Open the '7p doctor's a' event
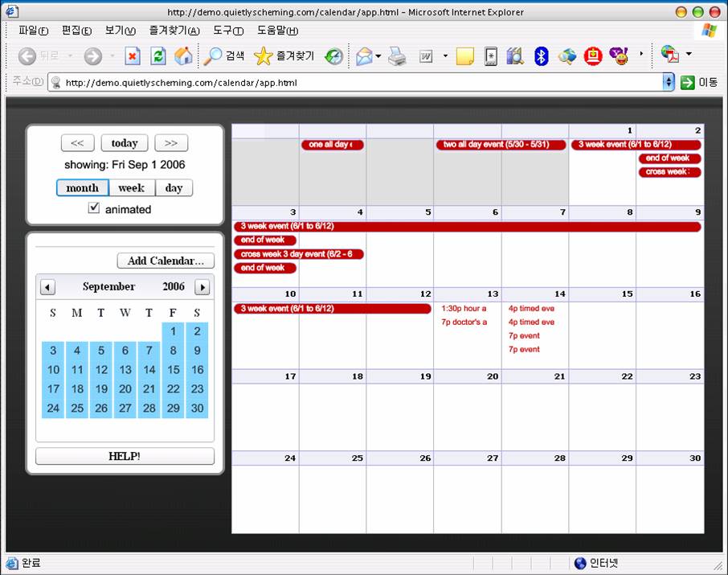This screenshot has width=728, height=575. [x=464, y=322]
